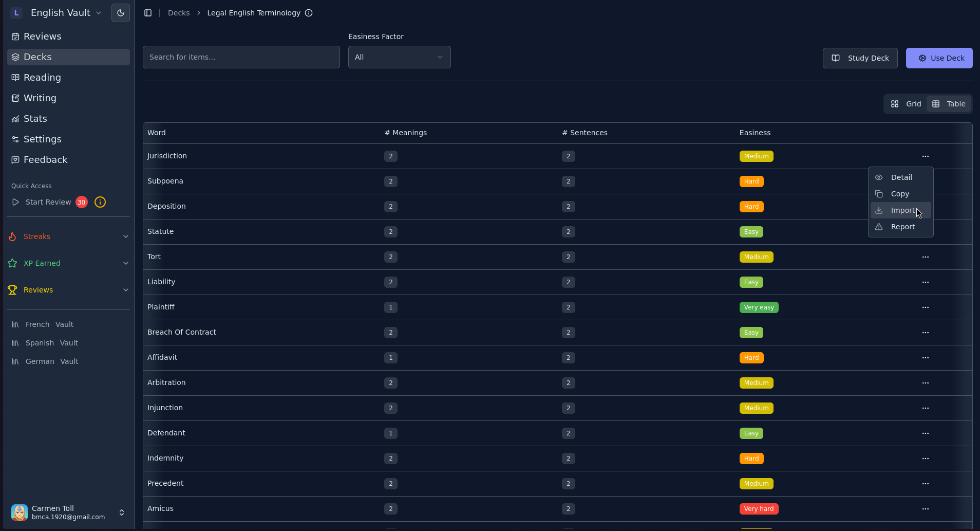Open Decks from the breadcrumb trail
980x531 pixels.
178,13
